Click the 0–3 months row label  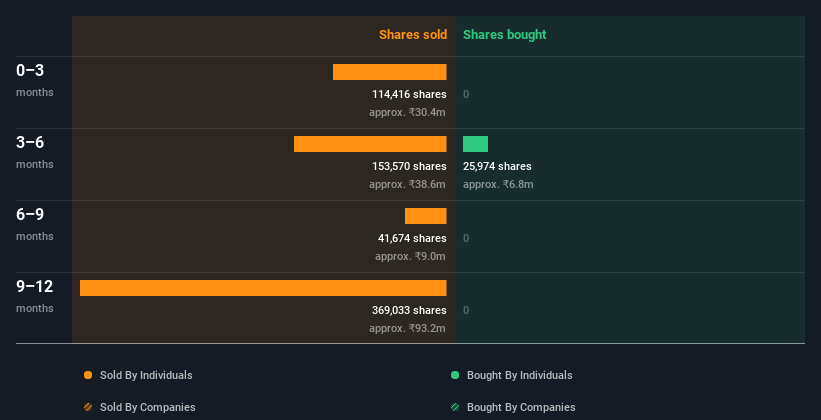point(35,80)
